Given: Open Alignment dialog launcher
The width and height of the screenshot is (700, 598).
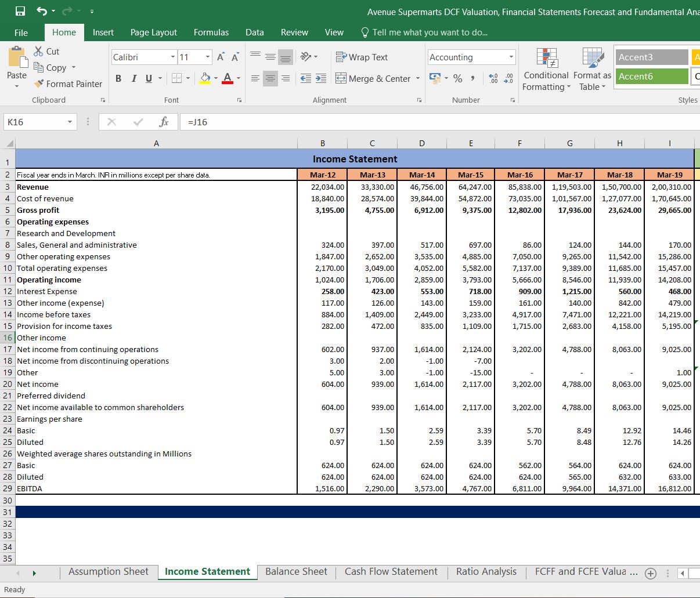Looking at the screenshot, I should click(x=419, y=100).
